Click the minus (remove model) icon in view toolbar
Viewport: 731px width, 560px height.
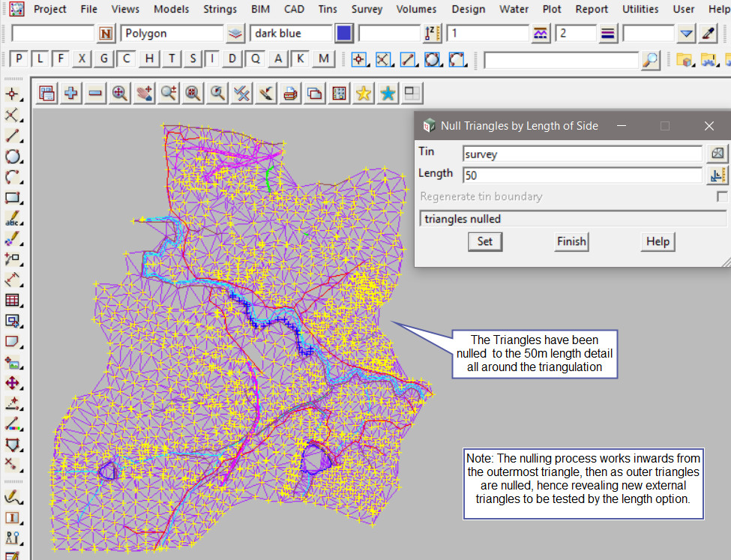[95, 93]
